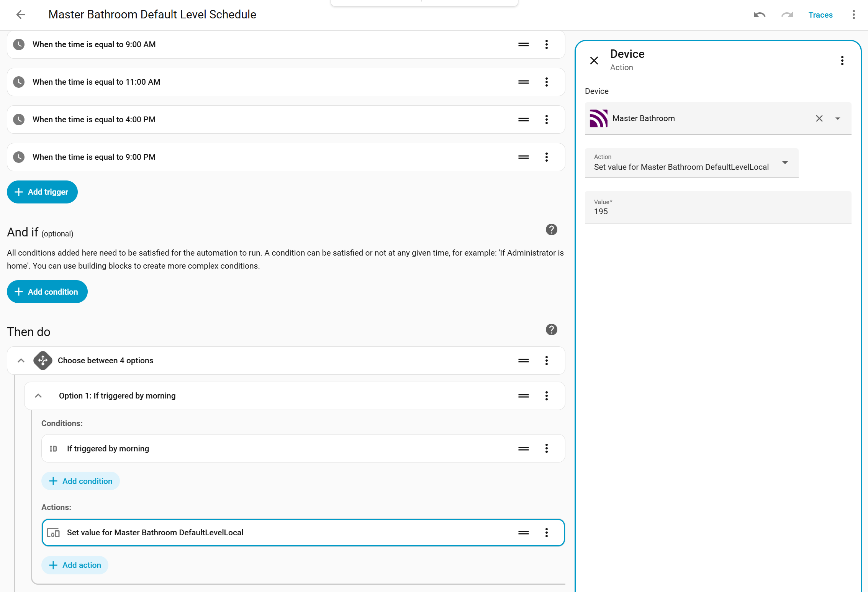Click Add action under Actions

(x=75, y=565)
